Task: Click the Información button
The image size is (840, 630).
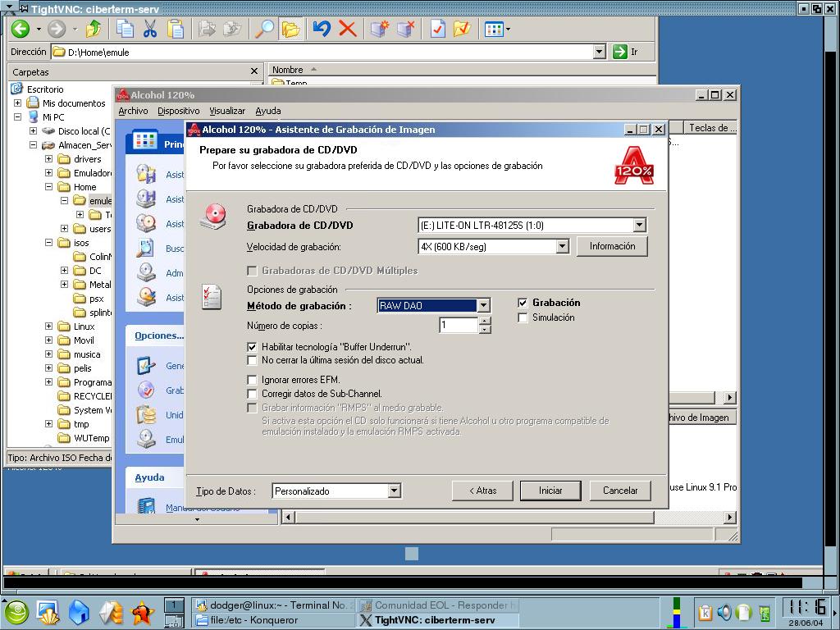Action: coord(612,246)
